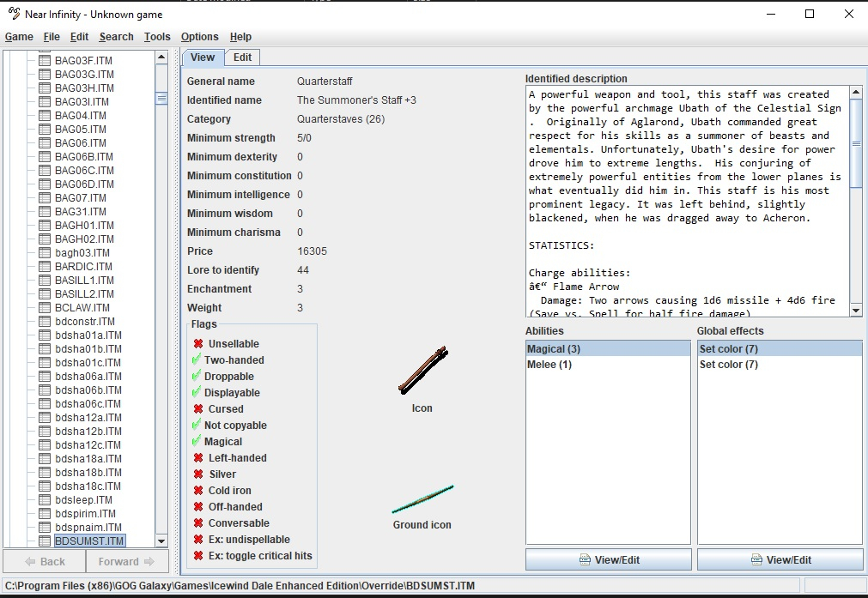Image resolution: width=868 pixels, height=598 pixels.
Task: Click the quarterstaff item icon image
Action: 422,371
